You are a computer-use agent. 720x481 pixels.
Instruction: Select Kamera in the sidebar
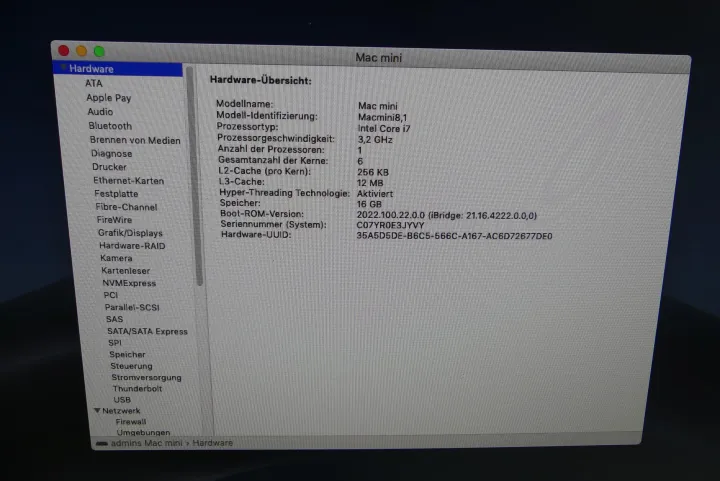point(116,258)
